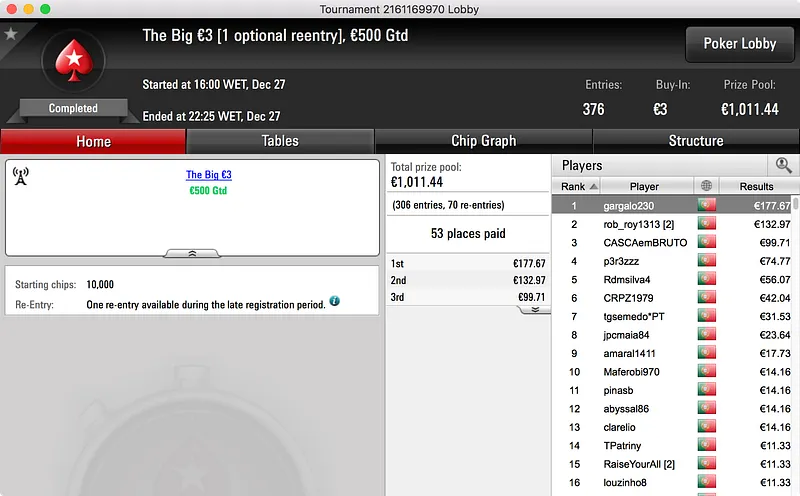800x496 pixels.
Task: Open the player search magnifier icon
Action: pos(783,165)
